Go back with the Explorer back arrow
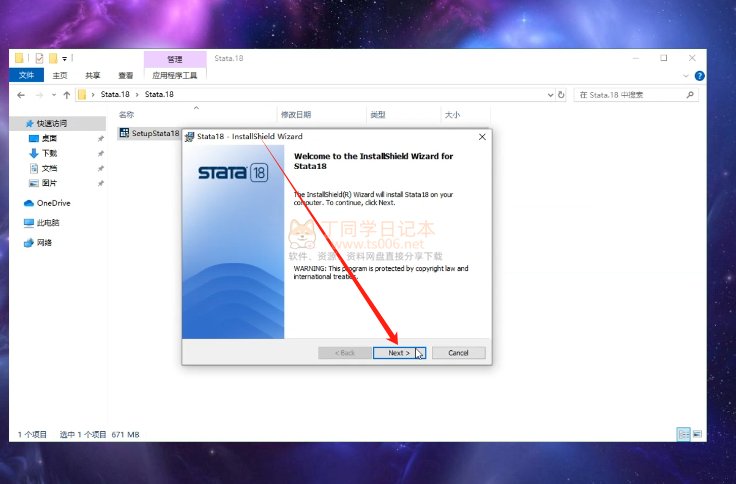Screen dimensions: 736x484 [x=21, y=95]
